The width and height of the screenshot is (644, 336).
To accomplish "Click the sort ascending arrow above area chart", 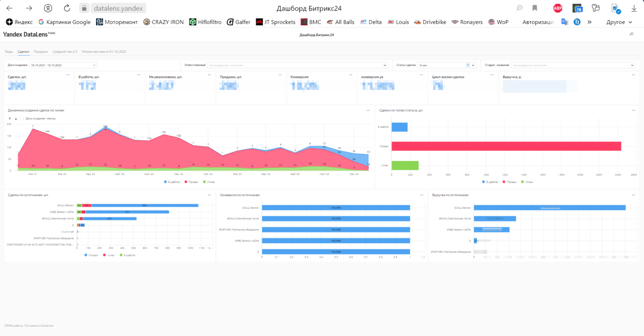I will pyautogui.click(x=10, y=118).
